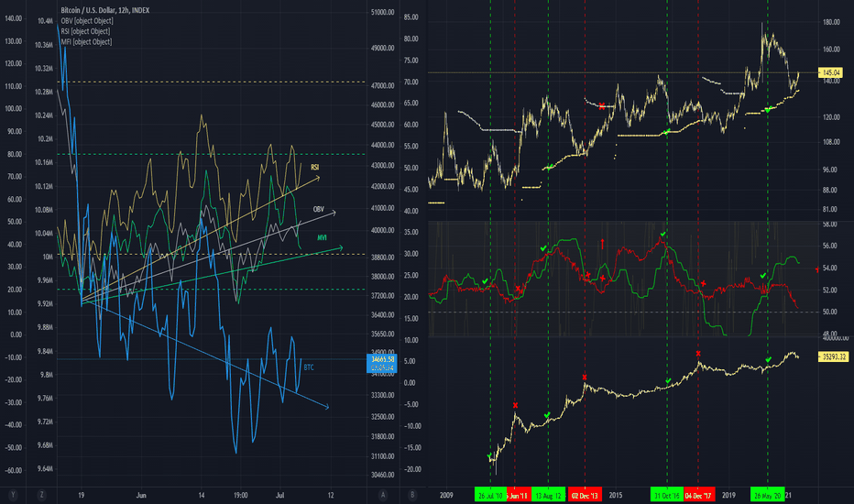Click the Jun '11 red date label

(519, 495)
